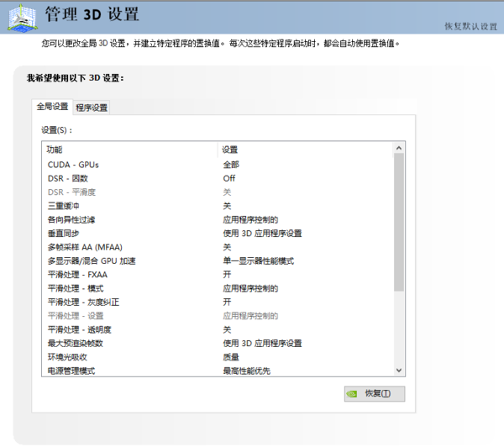This screenshot has height=447, width=504.
Task: Select the 垂直同步 row
Action: click(x=218, y=234)
